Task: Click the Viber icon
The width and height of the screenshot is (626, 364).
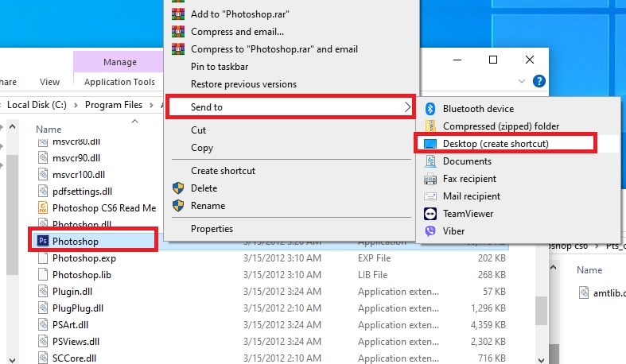Action: tap(430, 231)
